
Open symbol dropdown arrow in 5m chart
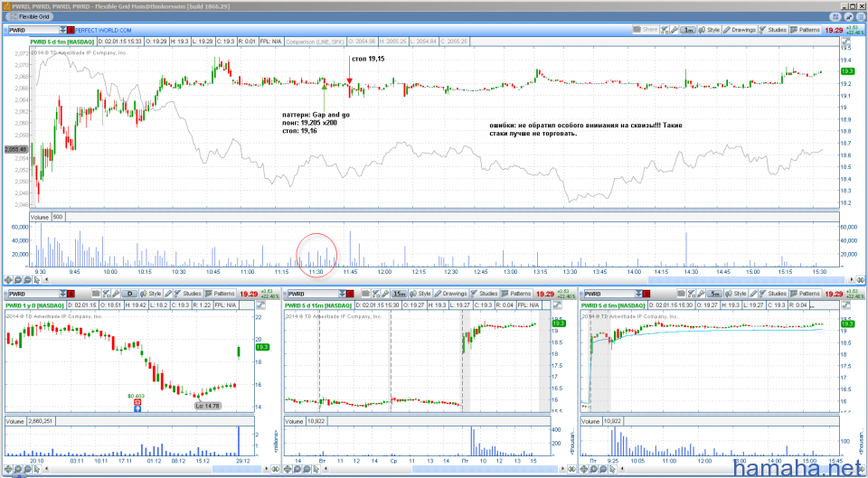(x=638, y=294)
